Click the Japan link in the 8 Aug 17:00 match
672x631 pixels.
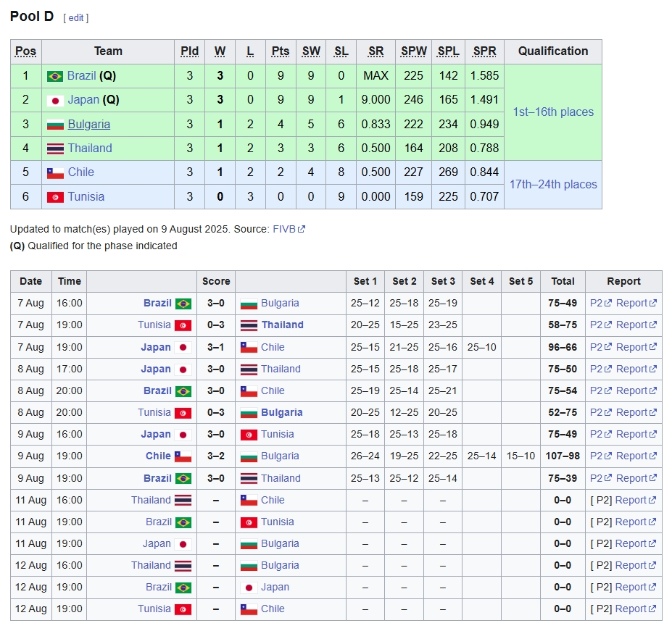[x=156, y=369]
